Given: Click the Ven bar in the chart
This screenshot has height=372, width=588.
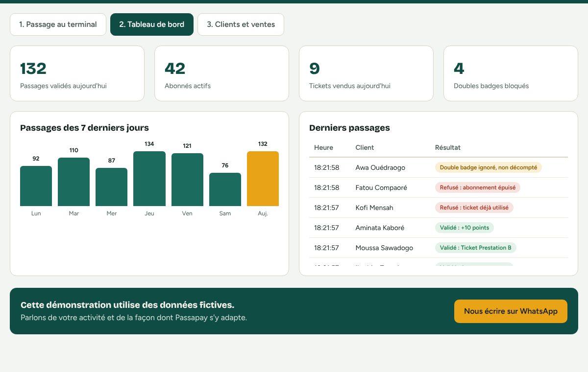Looking at the screenshot, I should pyautogui.click(x=187, y=180).
